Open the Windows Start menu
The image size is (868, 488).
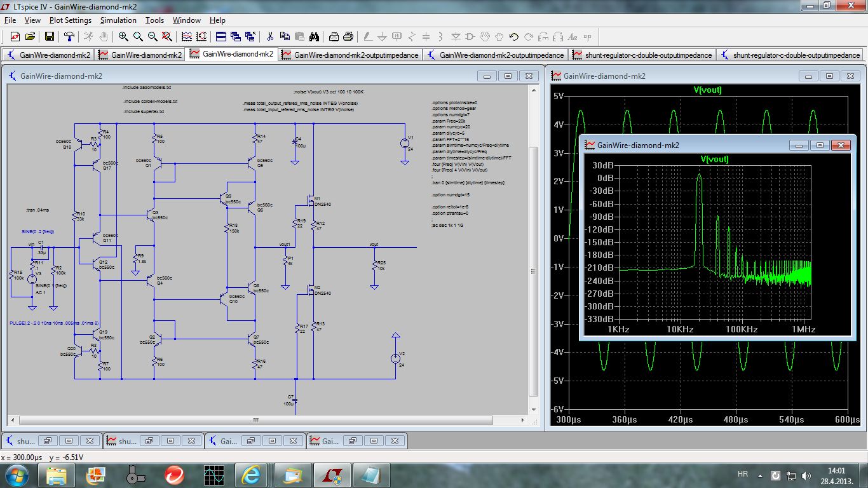click(x=16, y=474)
